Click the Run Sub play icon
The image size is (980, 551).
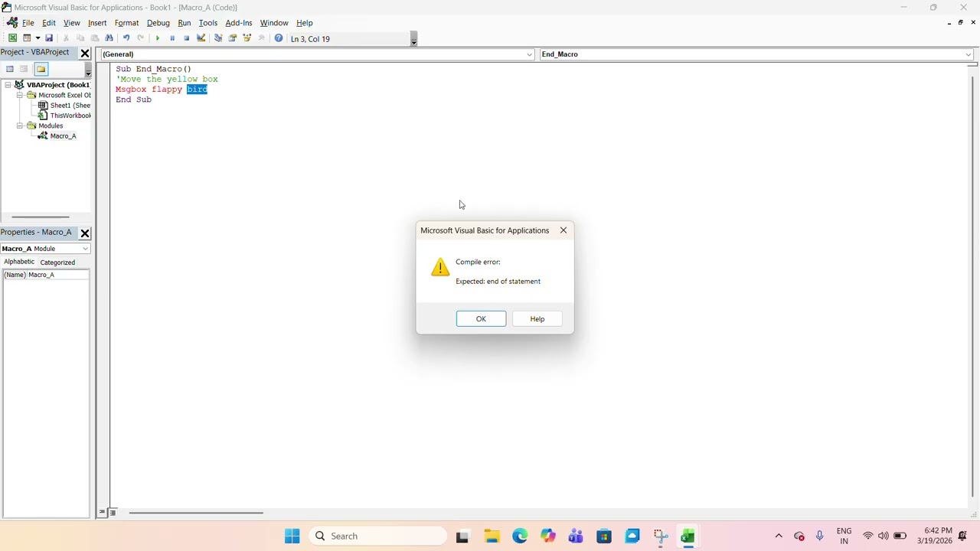(x=158, y=38)
